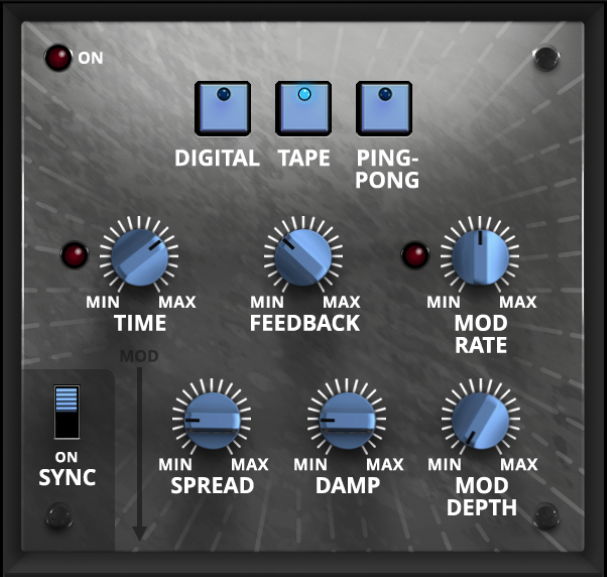Click the MIN label of the SPREAD knob
Image resolution: width=607 pixels, height=577 pixels.
tap(175, 464)
